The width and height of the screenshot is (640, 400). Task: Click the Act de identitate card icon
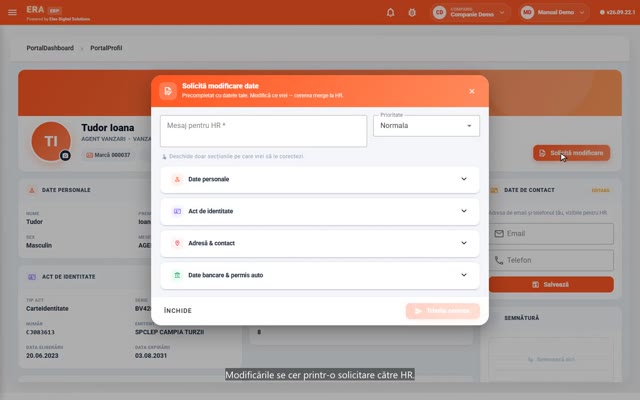pos(177,211)
